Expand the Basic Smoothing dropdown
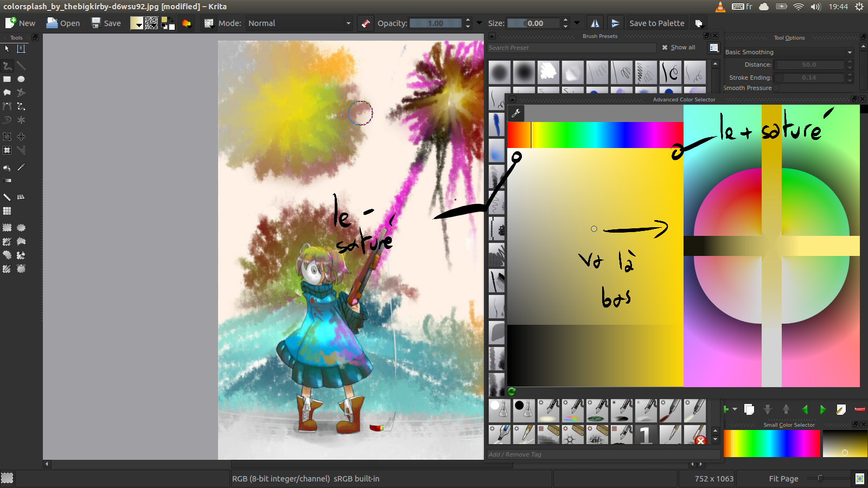This screenshot has height=488, width=868. point(789,52)
